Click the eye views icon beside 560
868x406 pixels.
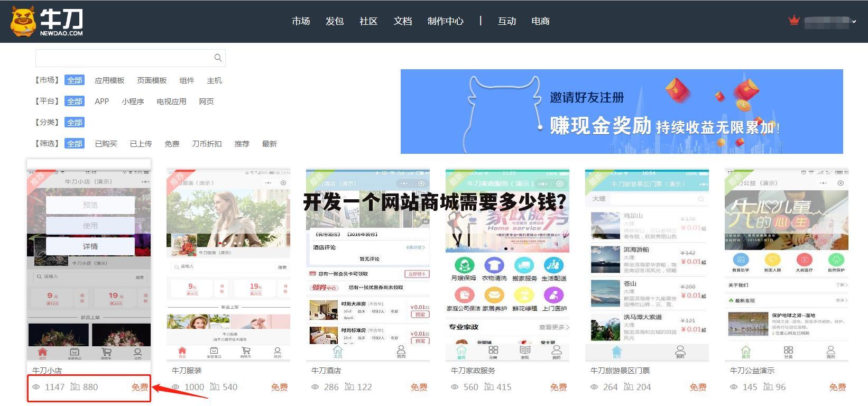coord(455,387)
